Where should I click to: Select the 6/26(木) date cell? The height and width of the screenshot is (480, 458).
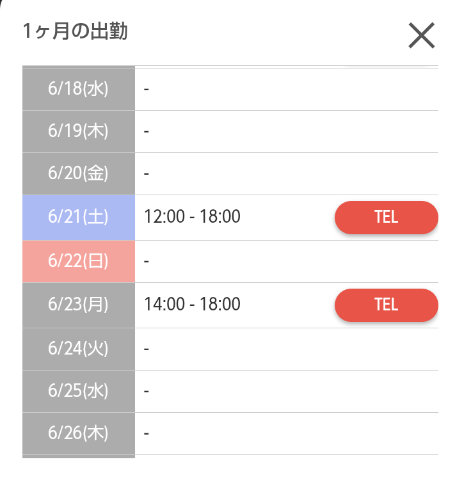(79, 433)
